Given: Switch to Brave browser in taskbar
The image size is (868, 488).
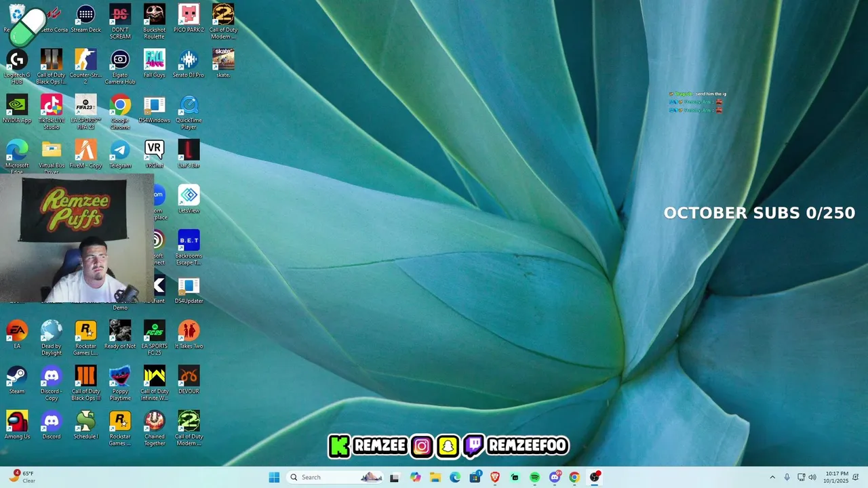Looking at the screenshot, I should pyautogui.click(x=495, y=477).
